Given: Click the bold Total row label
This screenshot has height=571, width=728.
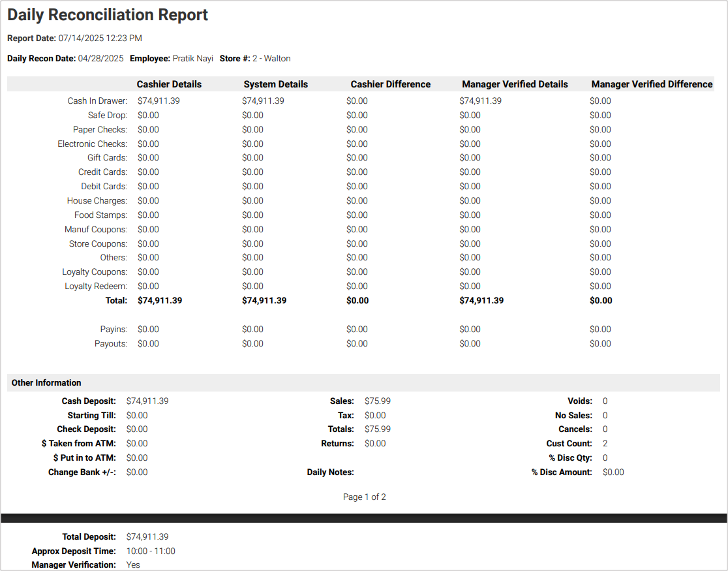Looking at the screenshot, I should point(116,301).
